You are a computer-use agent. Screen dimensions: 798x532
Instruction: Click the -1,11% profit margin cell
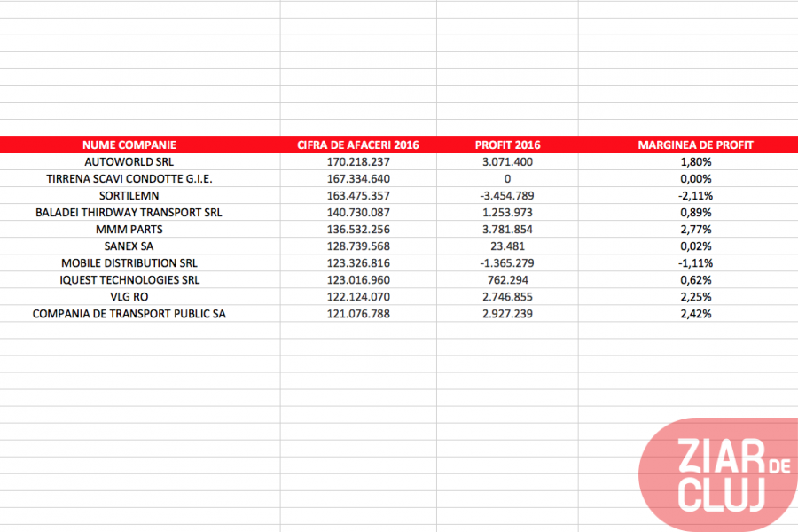[696, 263]
